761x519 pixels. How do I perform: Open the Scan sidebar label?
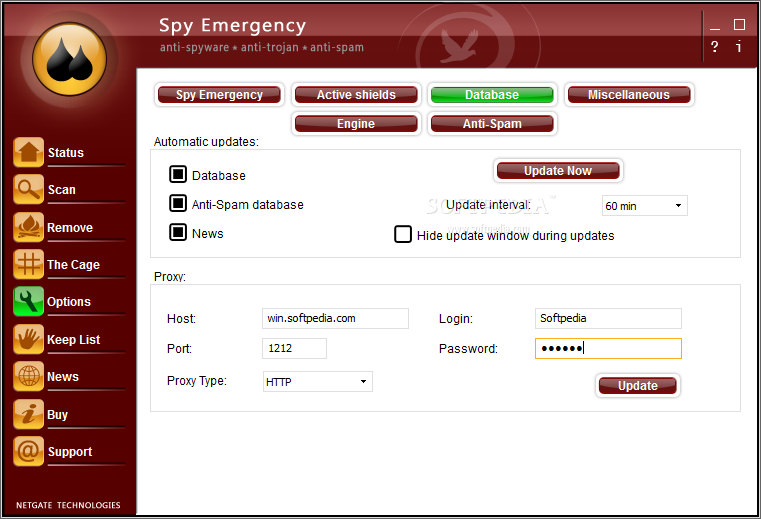click(62, 189)
